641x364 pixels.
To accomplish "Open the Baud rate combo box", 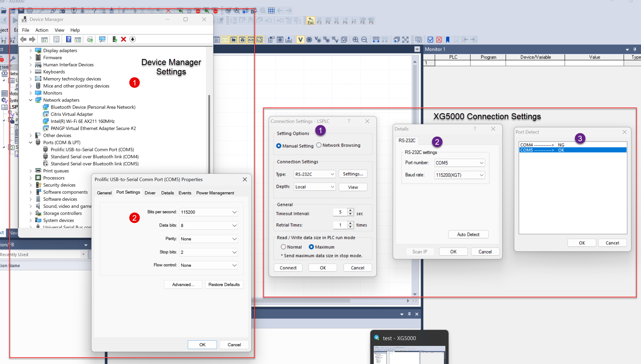I will coord(481,175).
